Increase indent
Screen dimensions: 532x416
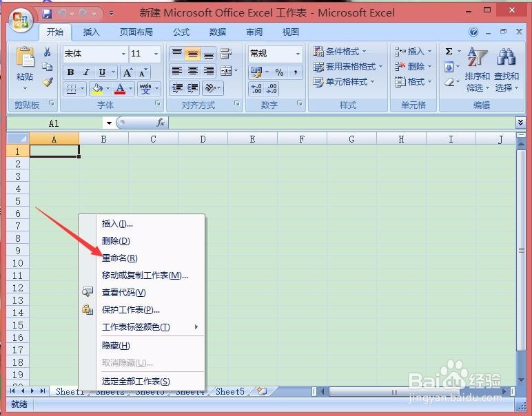pos(193,88)
